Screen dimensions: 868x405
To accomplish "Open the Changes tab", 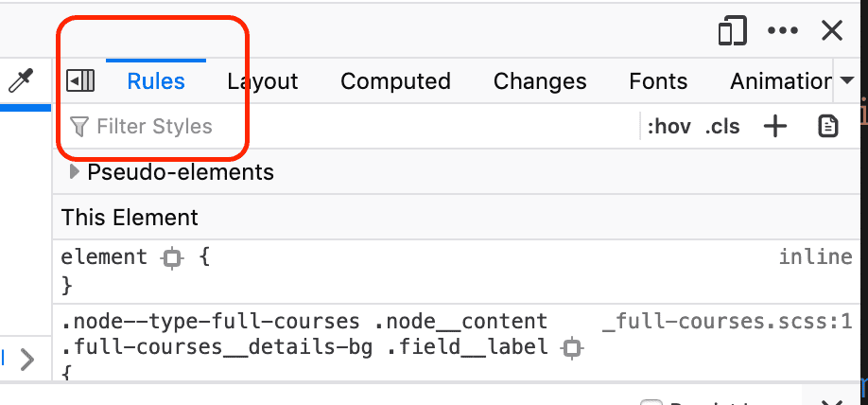I will point(540,81).
